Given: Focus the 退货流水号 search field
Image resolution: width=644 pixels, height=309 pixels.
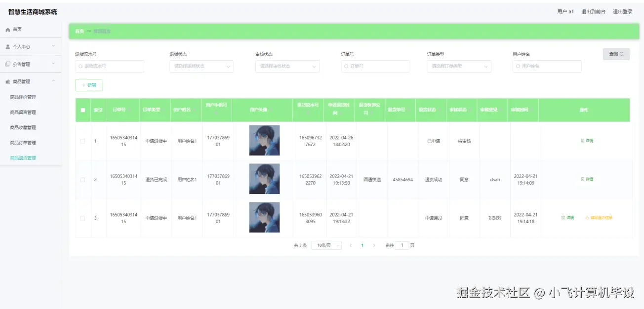Looking at the screenshot, I should click(x=110, y=66).
